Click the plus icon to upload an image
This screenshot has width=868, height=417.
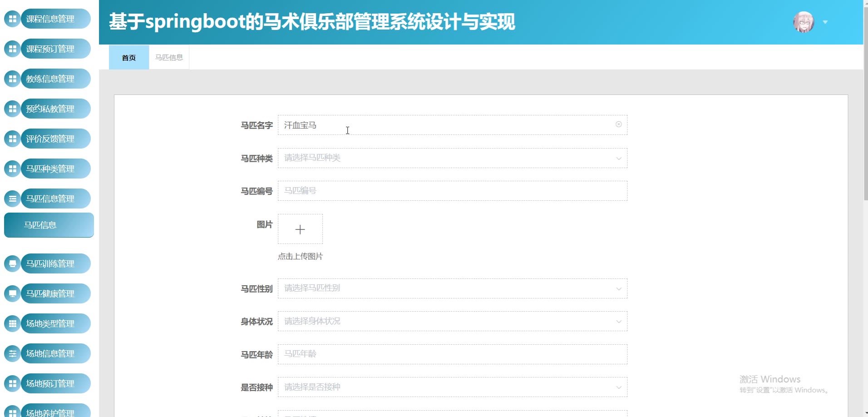pyautogui.click(x=300, y=229)
